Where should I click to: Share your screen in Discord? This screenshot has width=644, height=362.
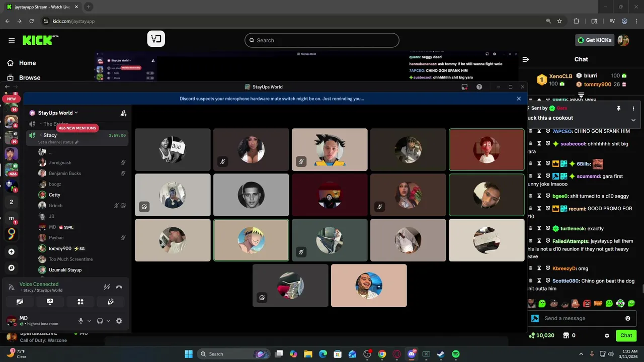(50, 302)
